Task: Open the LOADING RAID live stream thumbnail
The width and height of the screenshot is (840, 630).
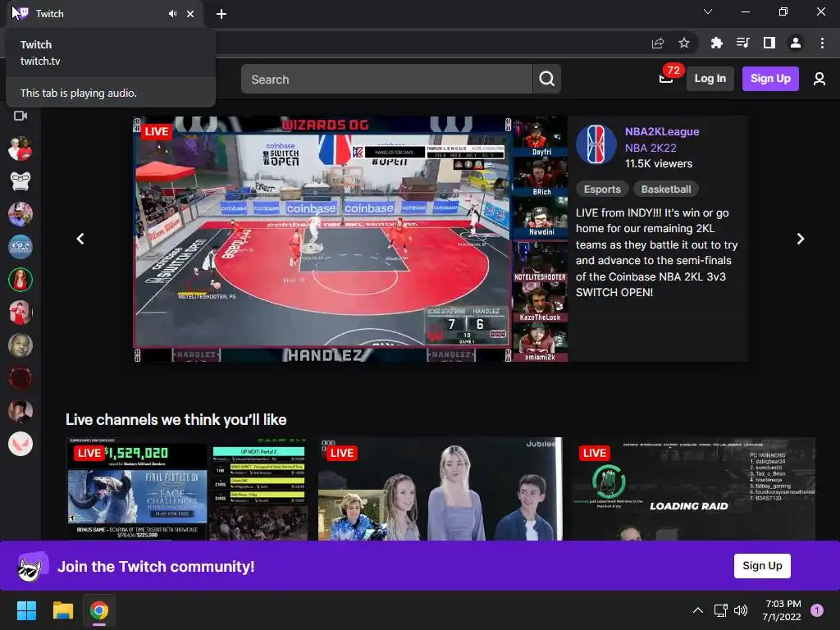Action: point(692,489)
